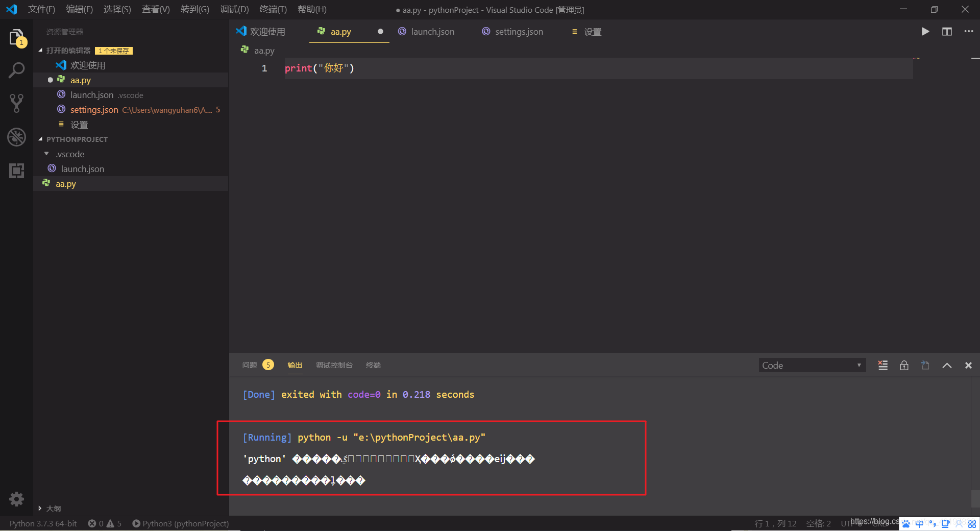The image size is (980, 531).
Task: Open the File menu
Action: pos(42,9)
